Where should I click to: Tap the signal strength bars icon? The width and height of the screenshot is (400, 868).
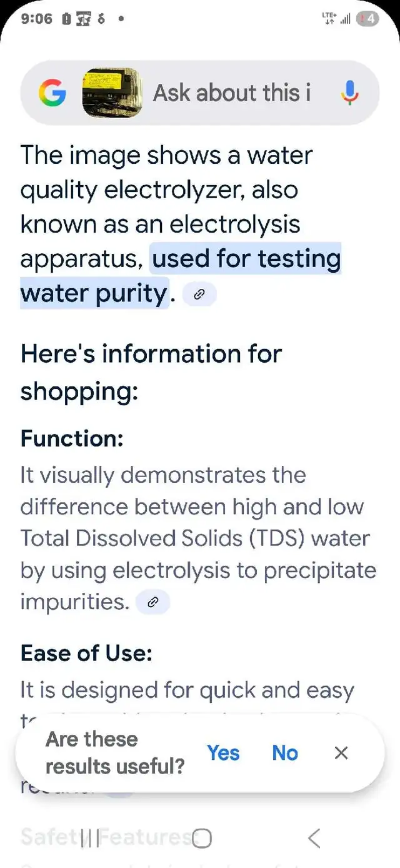click(x=344, y=19)
